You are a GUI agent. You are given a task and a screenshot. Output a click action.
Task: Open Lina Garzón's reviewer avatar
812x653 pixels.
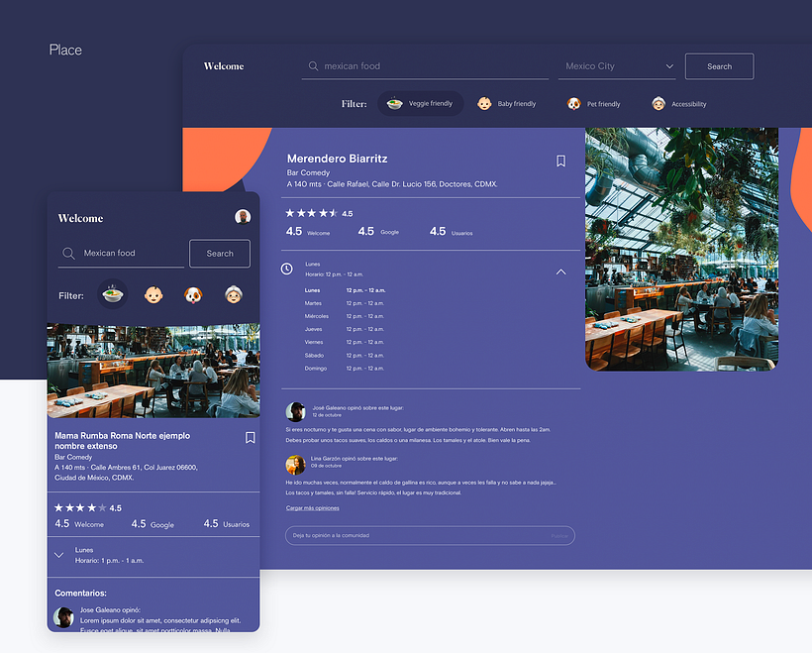(x=295, y=465)
